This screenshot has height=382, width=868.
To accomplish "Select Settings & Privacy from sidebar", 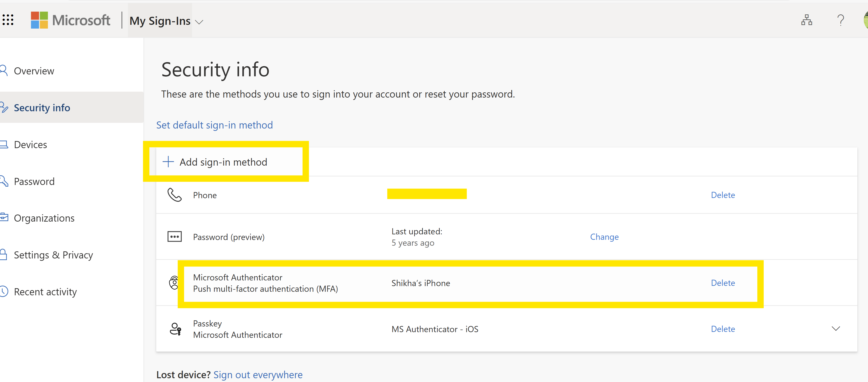I will [53, 255].
